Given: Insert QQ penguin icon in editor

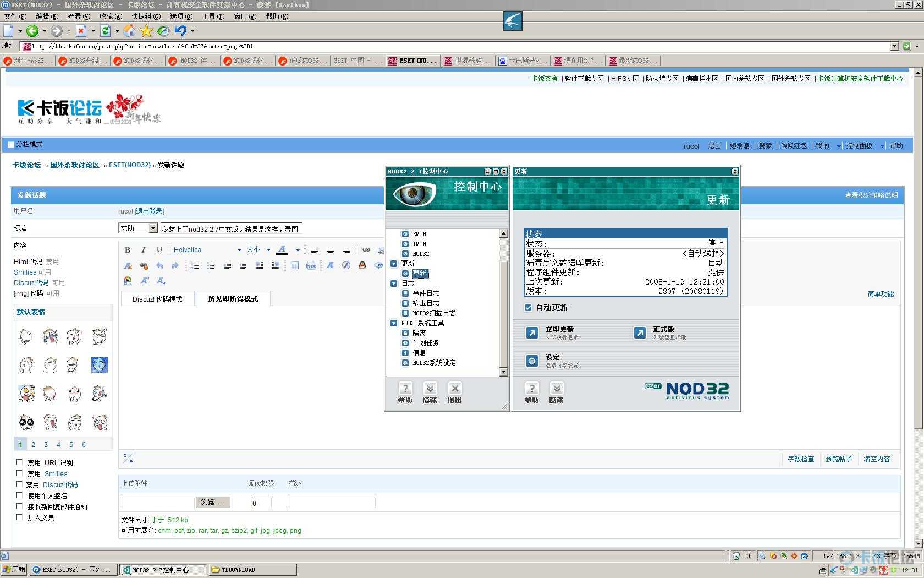Looking at the screenshot, I should tap(362, 265).
